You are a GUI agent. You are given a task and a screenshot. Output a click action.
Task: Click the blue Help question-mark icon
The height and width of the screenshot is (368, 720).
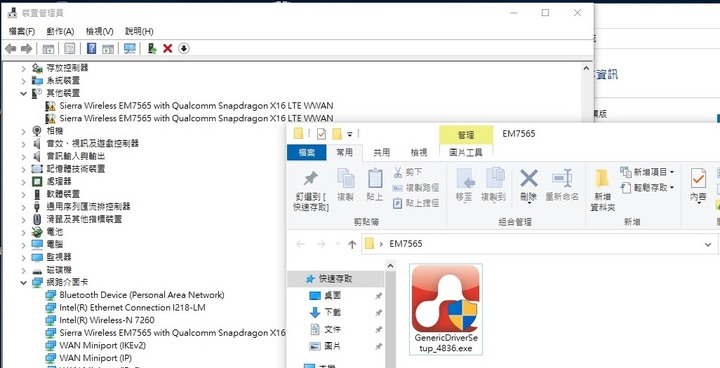tap(91, 48)
